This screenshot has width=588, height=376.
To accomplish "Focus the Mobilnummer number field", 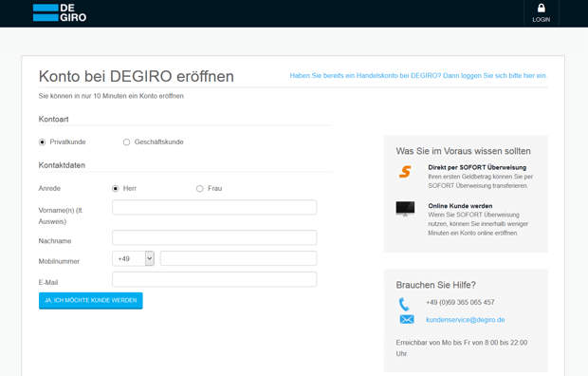I will click(238, 258).
